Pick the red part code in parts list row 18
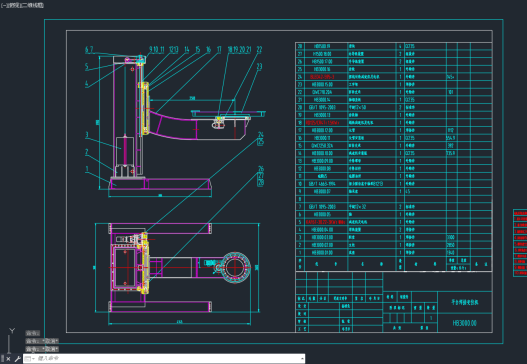Screen dimensions: 527x364 [323, 123]
